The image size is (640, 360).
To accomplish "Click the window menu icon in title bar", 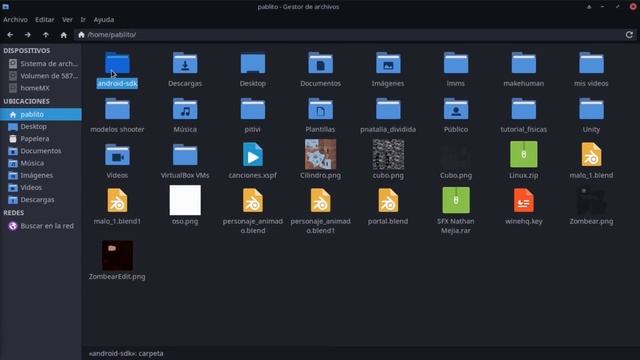I will 6,7.
